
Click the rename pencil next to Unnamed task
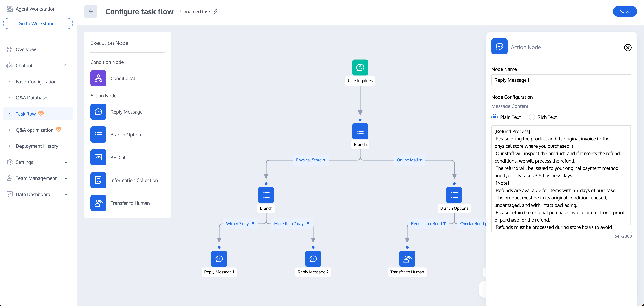[x=216, y=11]
